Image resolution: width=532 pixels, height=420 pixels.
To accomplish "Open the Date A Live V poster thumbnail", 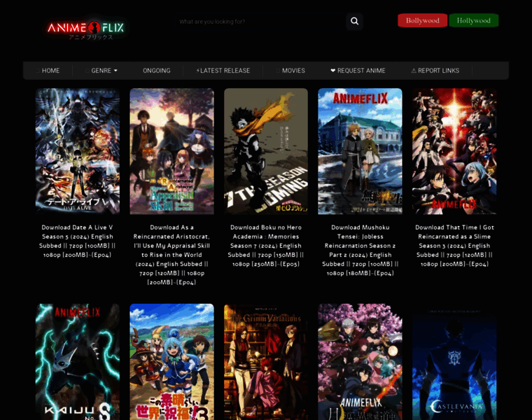I will [78, 151].
